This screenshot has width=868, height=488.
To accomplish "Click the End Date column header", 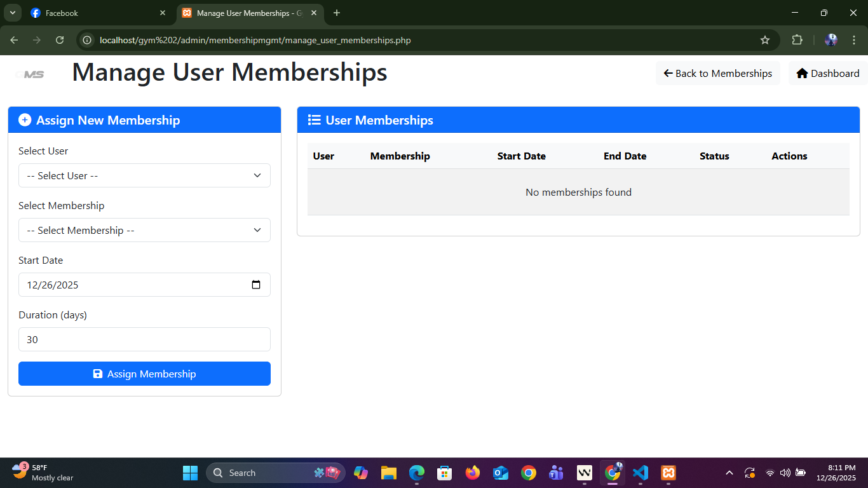I will (x=625, y=156).
